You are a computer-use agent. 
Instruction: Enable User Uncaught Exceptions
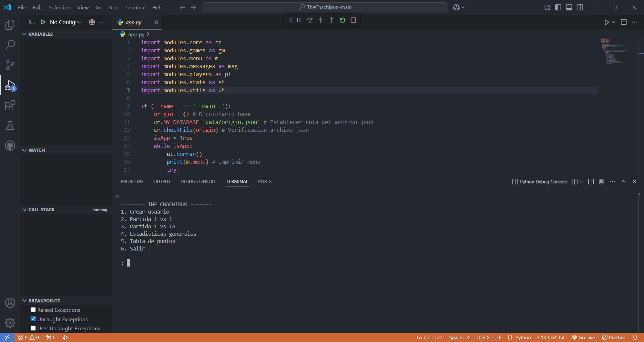(33, 328)
